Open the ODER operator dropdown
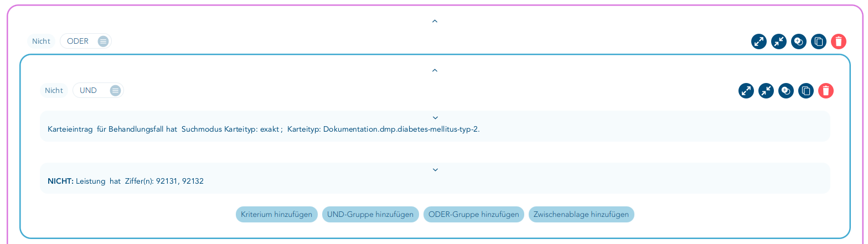This screenshot has height=244, width=868. coord(86,41)
